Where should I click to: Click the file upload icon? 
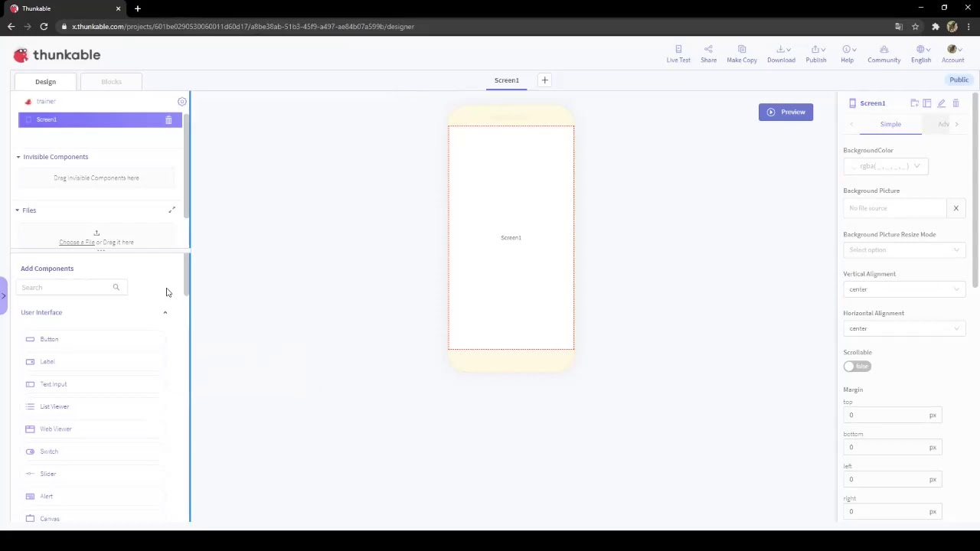[96, 233]
